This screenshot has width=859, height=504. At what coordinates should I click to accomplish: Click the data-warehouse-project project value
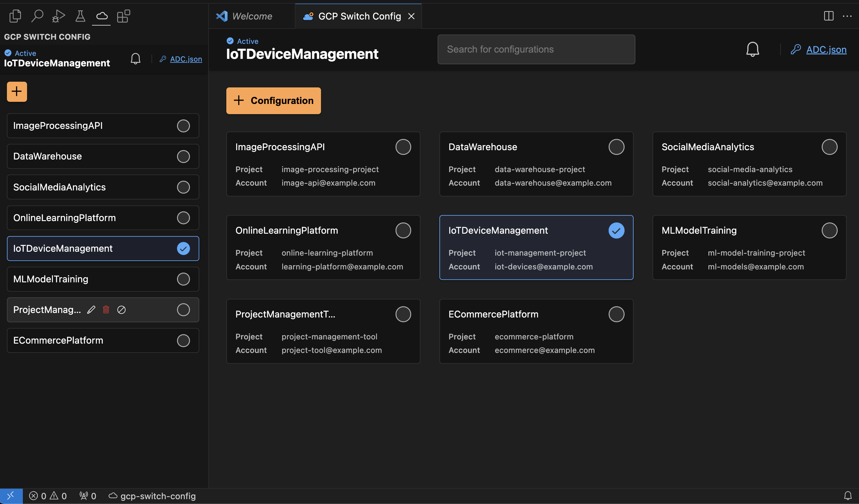pyautogui.click(x=540, y=169)
